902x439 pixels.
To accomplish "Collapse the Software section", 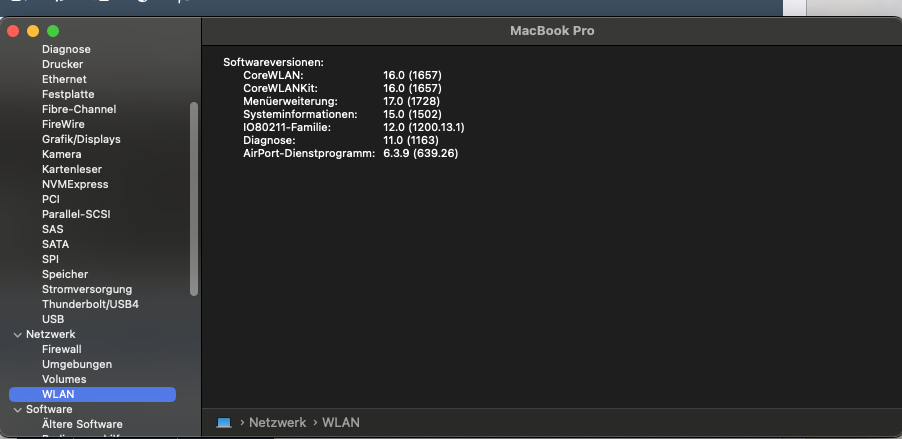I will coord(17,409).
